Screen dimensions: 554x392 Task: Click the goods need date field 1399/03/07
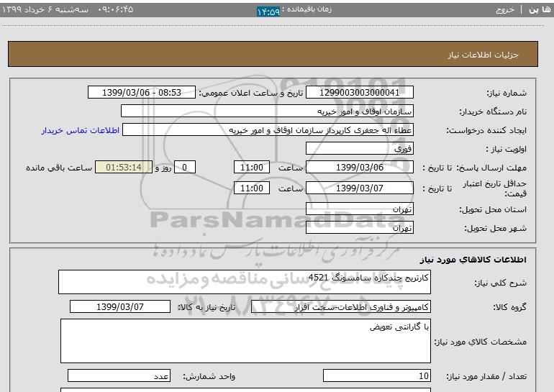coord(120,306)
